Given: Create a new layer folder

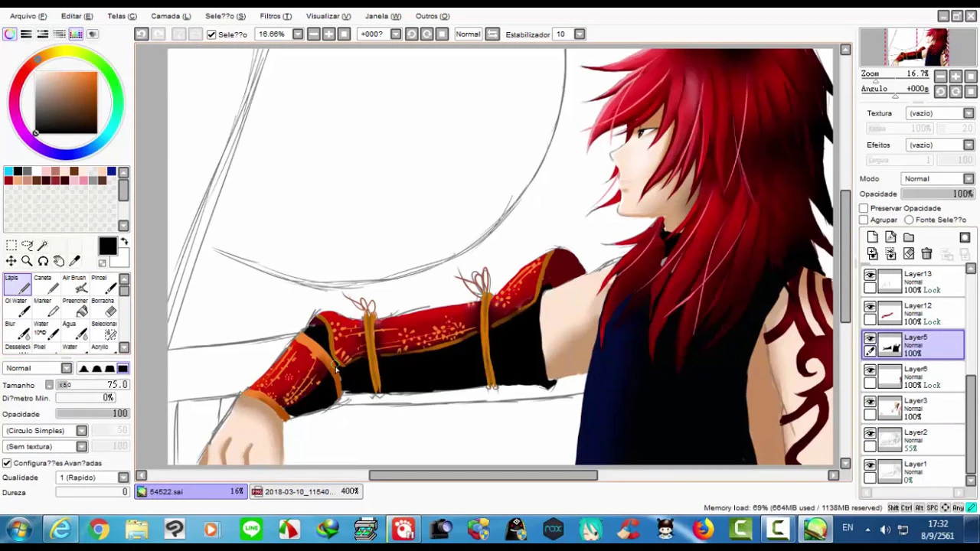Looking at the screenshot, I should 908,238.
